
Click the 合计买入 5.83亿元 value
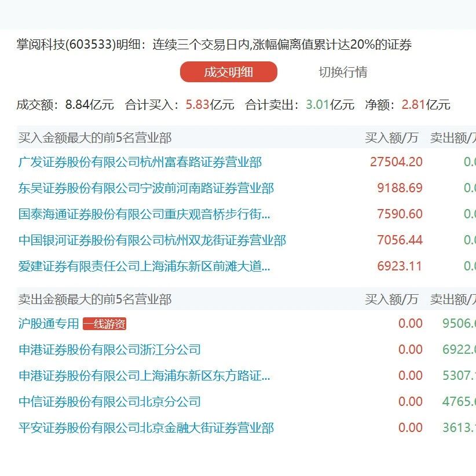pos(210,105)
